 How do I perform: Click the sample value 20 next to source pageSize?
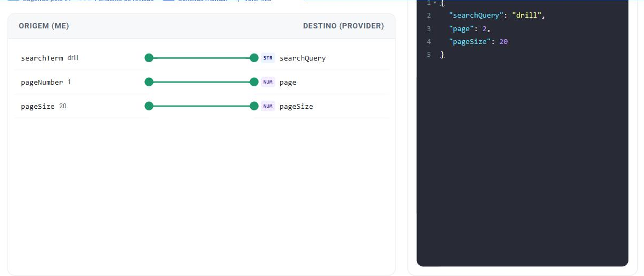coord(63,106)
